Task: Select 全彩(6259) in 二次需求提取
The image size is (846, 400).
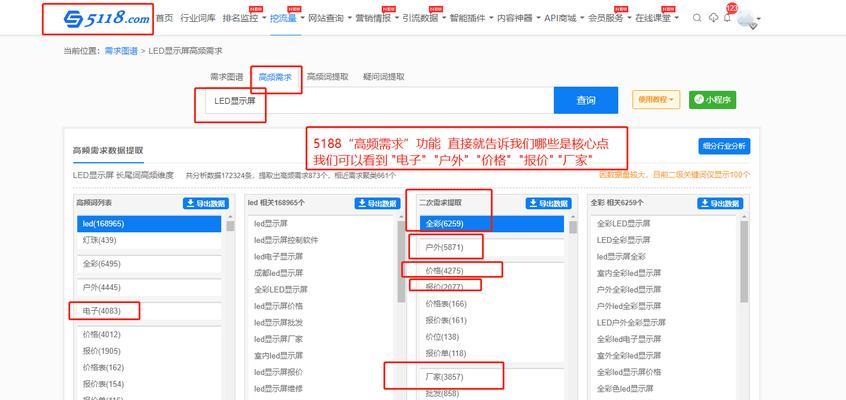Action: point(492,223)
